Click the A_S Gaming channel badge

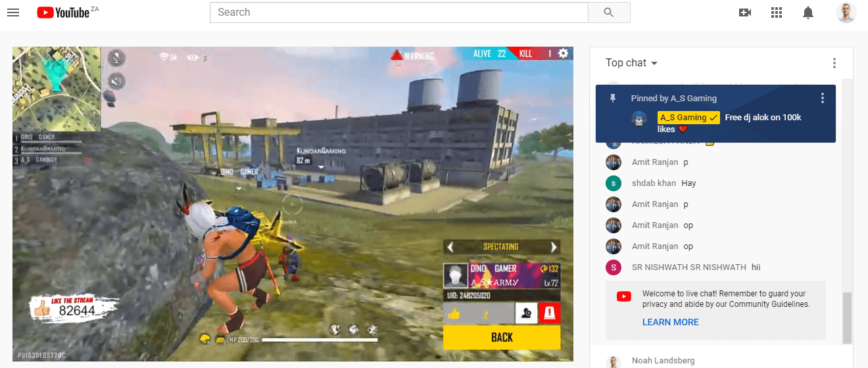(x=688, y=118)
